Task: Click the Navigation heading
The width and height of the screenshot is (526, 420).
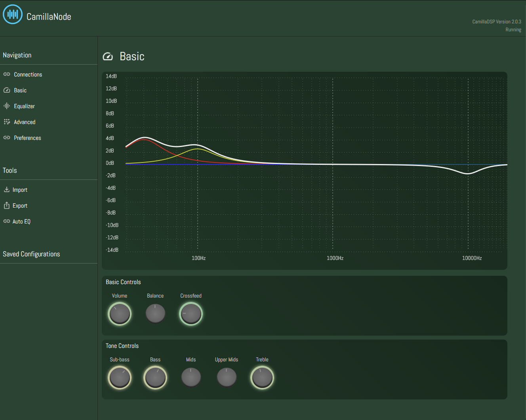Action: point(17,55)
